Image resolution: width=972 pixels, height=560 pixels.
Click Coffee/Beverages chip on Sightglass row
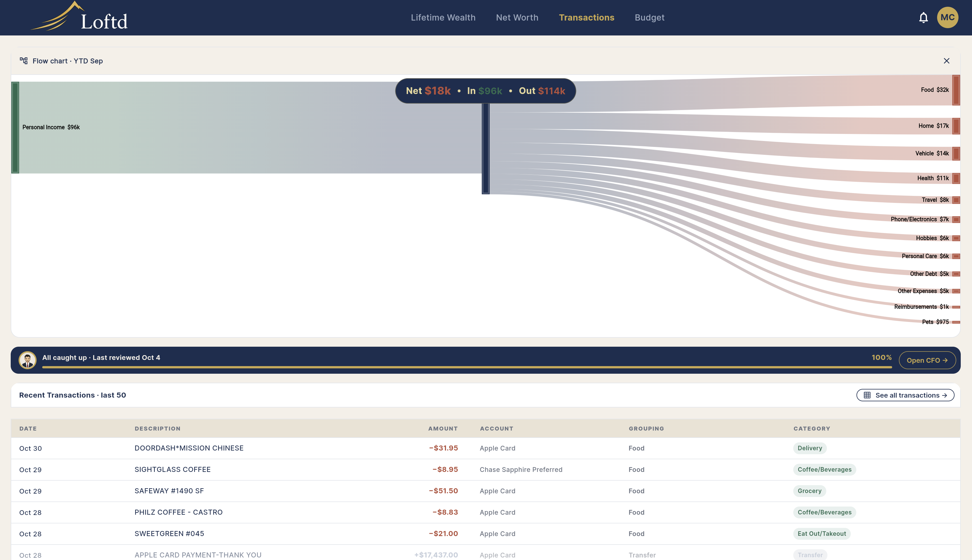pyautogui.click(x=824, y=470)
